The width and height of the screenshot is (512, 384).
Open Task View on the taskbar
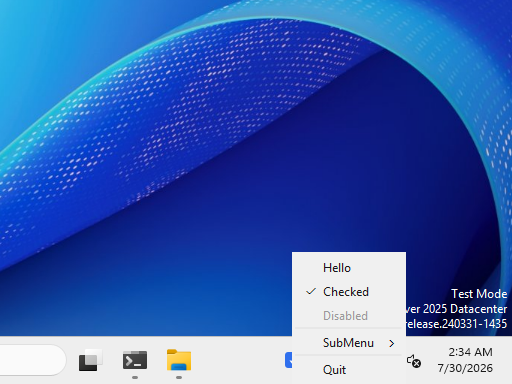[91, 360]
